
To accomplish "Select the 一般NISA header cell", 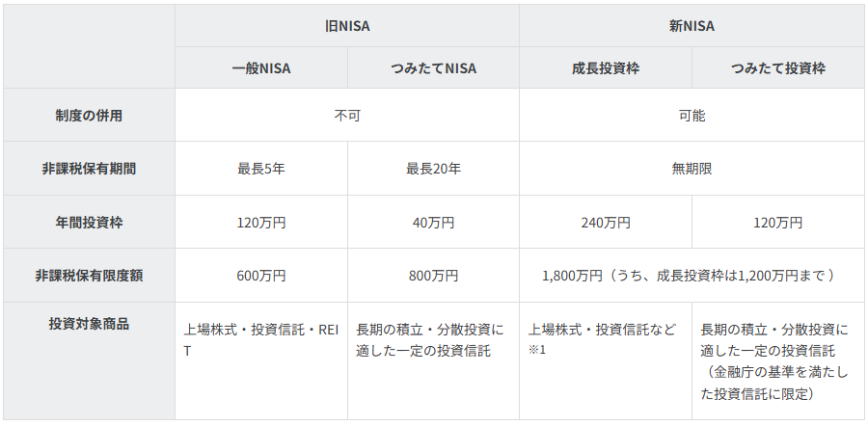I will tap(260, 69).
